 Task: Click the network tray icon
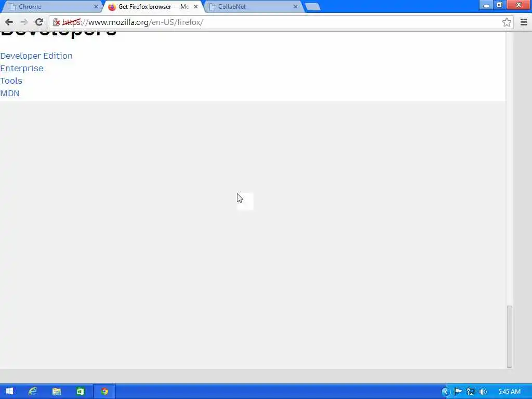[x=470, y=392]
